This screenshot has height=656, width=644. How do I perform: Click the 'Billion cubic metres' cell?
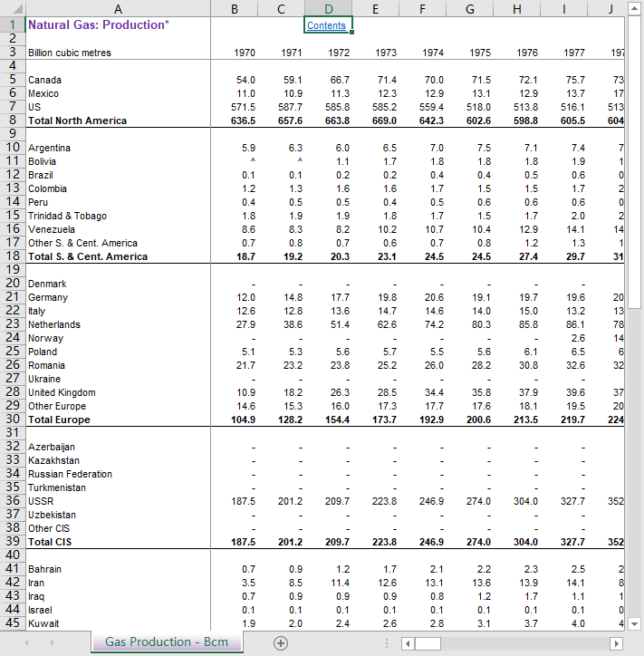point(70,53)
